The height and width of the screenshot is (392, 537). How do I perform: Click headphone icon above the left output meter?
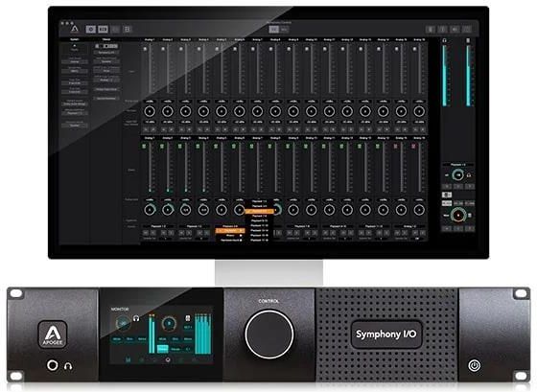pyautogui.click(x=445, y=40)
